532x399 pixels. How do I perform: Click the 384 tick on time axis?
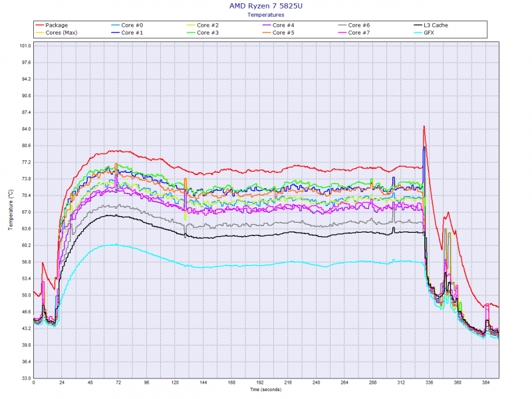(x=486, y=383)
